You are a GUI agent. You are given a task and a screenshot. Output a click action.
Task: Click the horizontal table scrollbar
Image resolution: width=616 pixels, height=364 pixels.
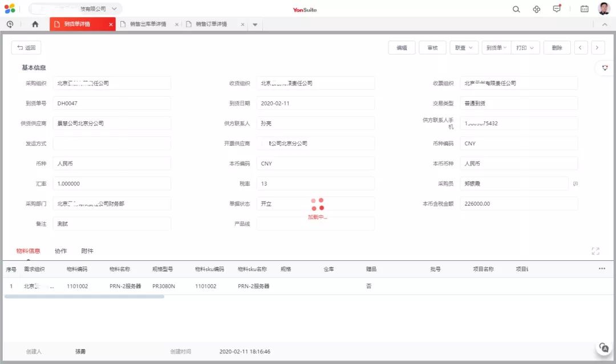click(x=84, y=297)
